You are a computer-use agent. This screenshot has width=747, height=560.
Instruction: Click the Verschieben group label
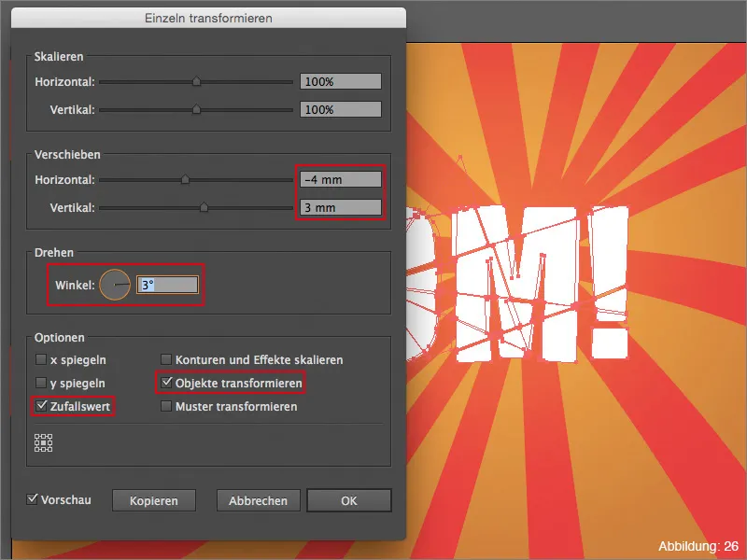point(67,155)
